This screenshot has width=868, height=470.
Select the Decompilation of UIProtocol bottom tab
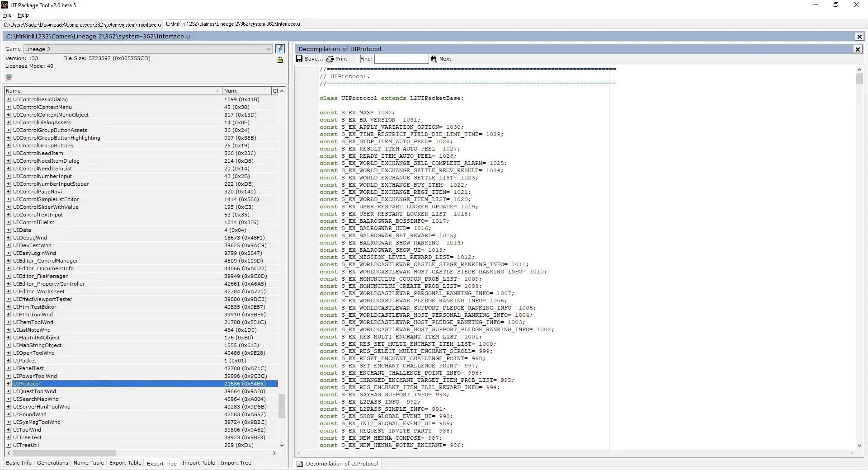click(x=338, y=464)
